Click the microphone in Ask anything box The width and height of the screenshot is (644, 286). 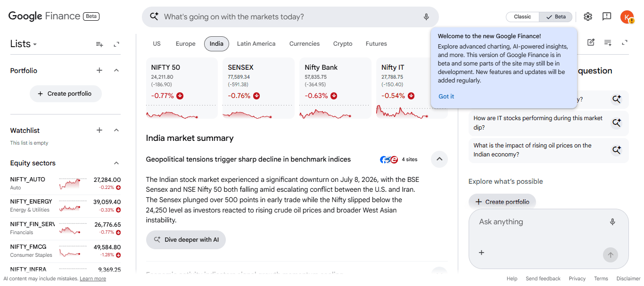(612, 222)
